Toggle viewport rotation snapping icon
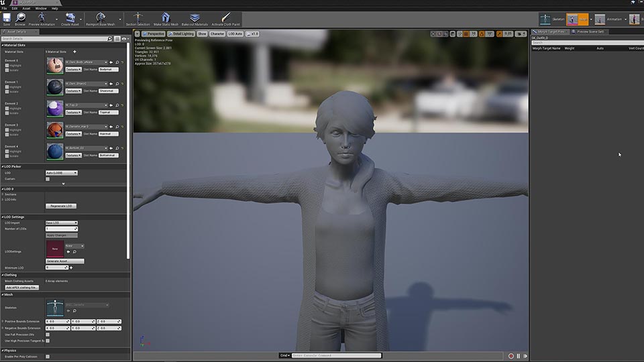Image resolution: width=644 pixels, height=362 pixels. tap(482, 34)
